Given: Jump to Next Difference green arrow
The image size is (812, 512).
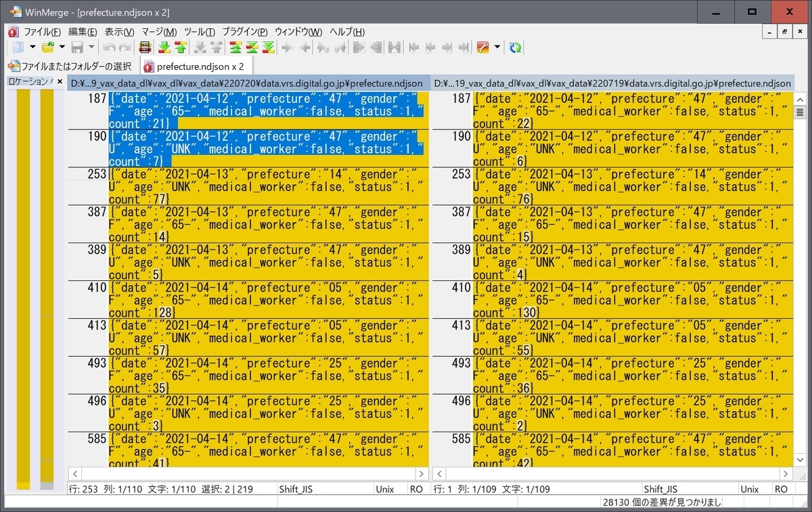Looking at the screenshot, I should coord(164,47).
